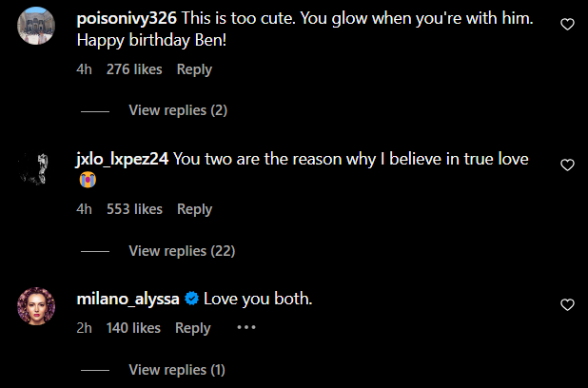The width and height of the screenshot is (588, 388).
Task: Open the 140 likes list
Action: point(133,328)
